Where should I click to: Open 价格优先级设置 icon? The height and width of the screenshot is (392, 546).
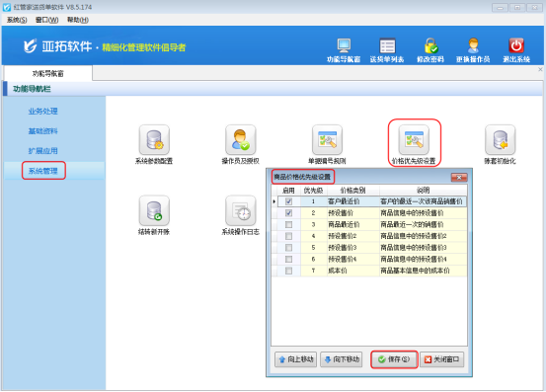[x=414, y=140]
